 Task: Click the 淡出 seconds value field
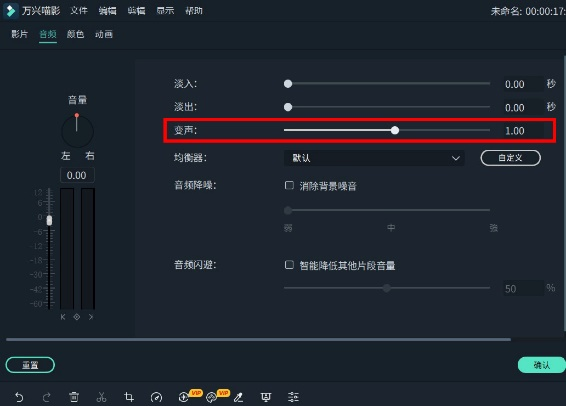(523, 108)
